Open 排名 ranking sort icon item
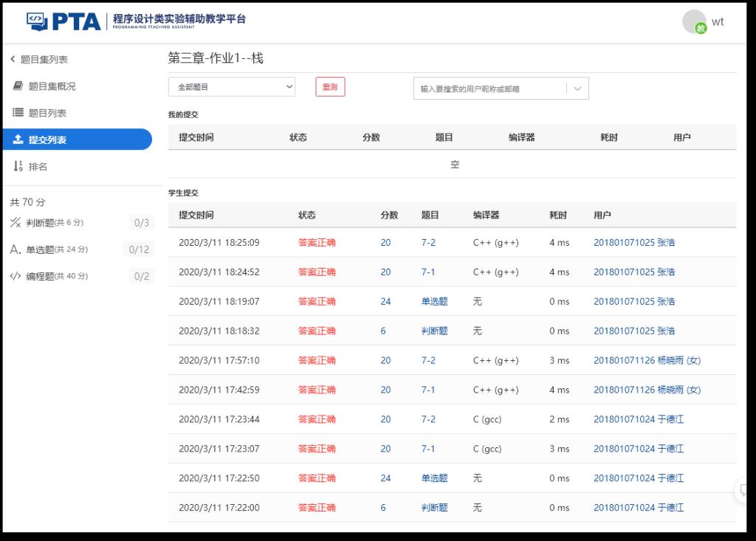756x541 pixels. point(18,167)
